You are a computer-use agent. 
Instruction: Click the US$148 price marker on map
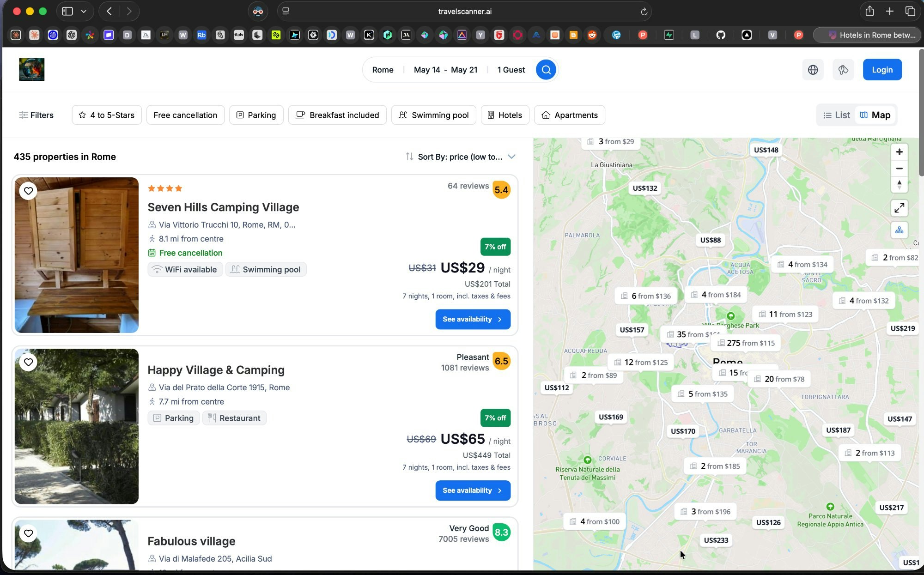[x=766, y=150]
